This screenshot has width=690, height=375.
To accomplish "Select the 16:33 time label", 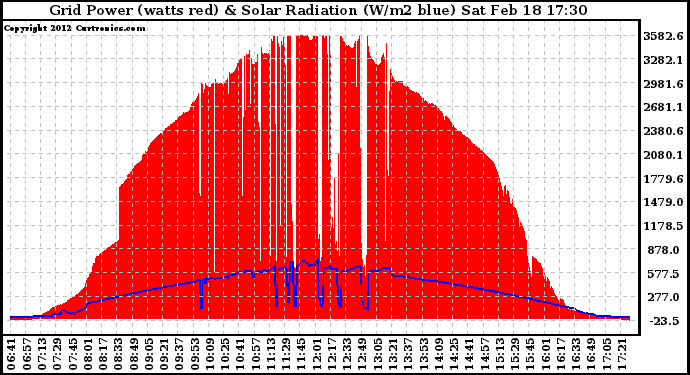I will 576,353.
